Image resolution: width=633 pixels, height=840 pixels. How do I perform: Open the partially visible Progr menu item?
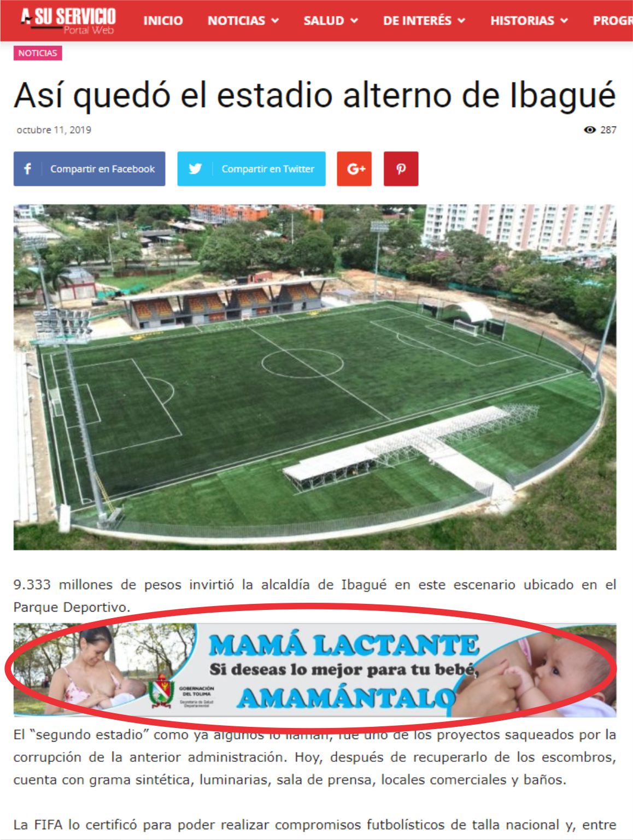pos(613,21)
